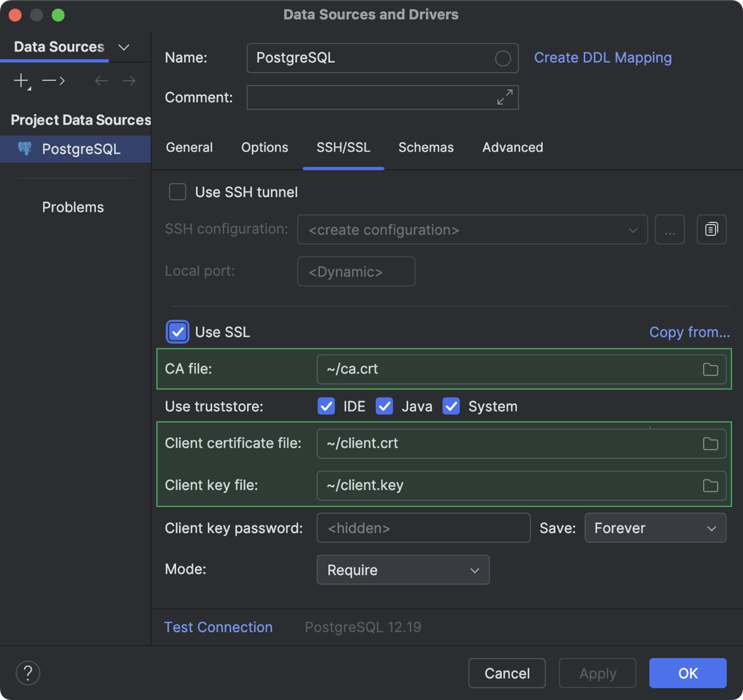The image size is (743, 700).
Task: Browse for client certificate file folder icon
Action: click(710, 444)
